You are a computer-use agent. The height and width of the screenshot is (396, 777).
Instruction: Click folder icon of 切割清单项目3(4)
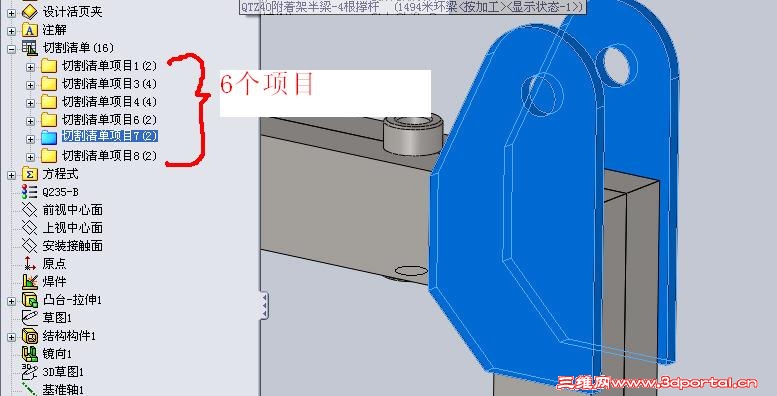coord(49,84)
